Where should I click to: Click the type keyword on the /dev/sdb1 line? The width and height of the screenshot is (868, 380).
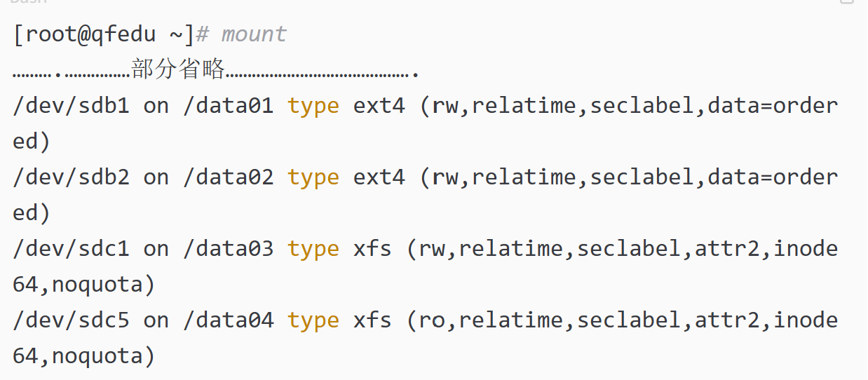[x=313, y=106]
